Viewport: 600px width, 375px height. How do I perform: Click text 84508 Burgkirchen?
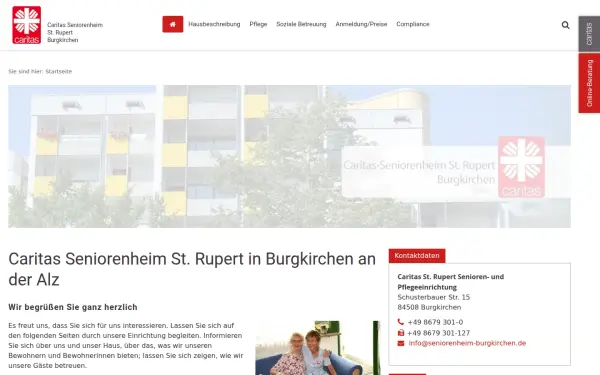429,307
